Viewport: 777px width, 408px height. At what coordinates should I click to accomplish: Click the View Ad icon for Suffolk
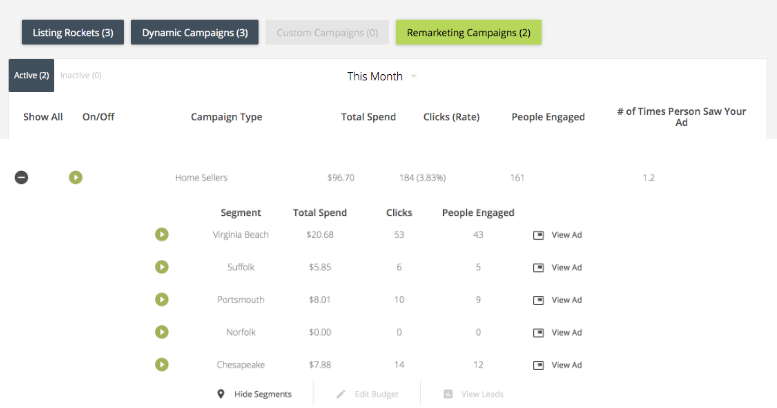pyautogui.click(x=538, y=267)
